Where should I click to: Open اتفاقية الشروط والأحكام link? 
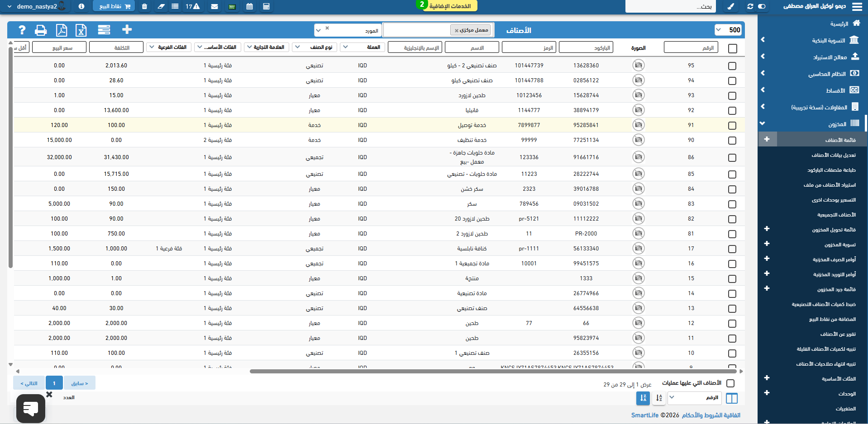pyautogui.click(x=711, y=415)
